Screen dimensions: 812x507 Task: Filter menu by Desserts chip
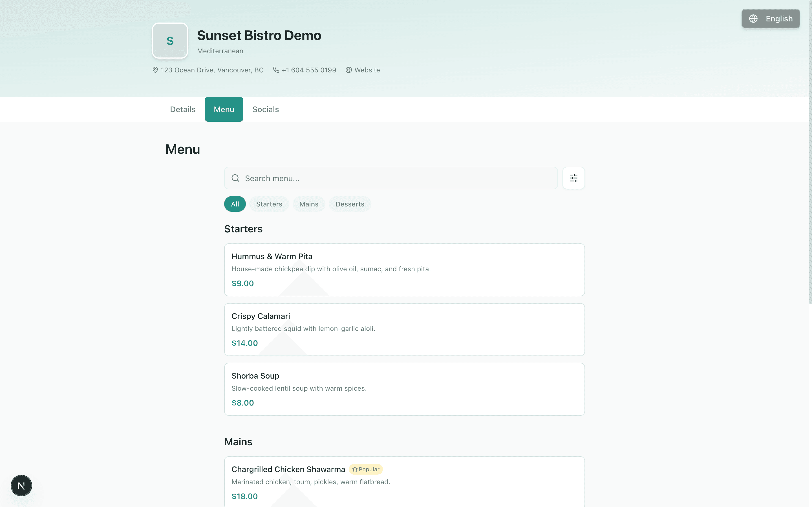point(350,204)
